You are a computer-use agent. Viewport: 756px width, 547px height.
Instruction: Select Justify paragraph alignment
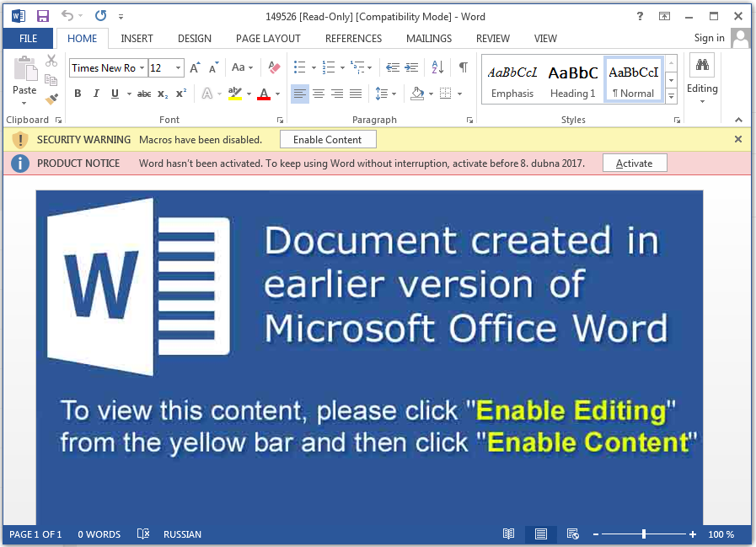click(x=356, y=94)
